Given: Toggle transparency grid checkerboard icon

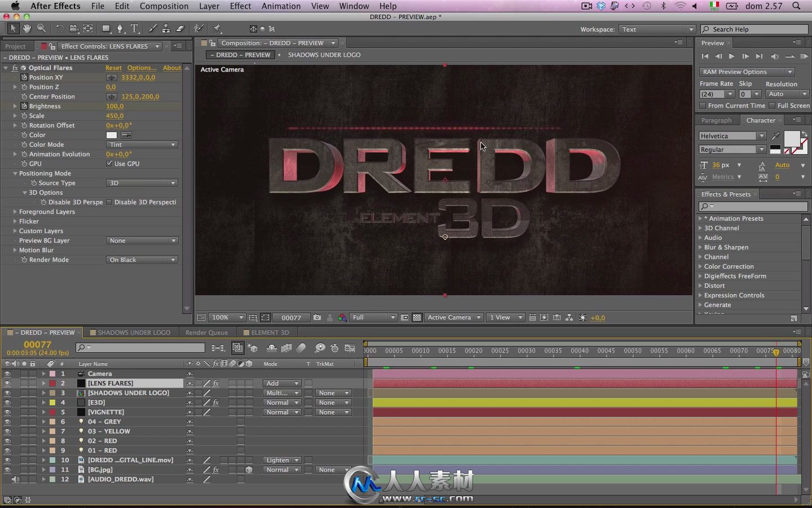Looking at the screenshot, I should coord(417,318).
